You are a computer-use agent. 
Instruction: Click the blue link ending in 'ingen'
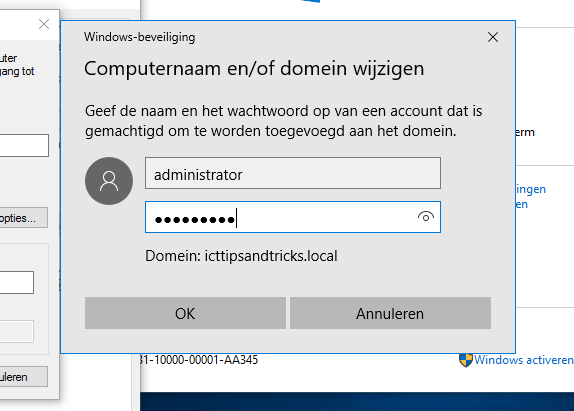pos(531,189)
